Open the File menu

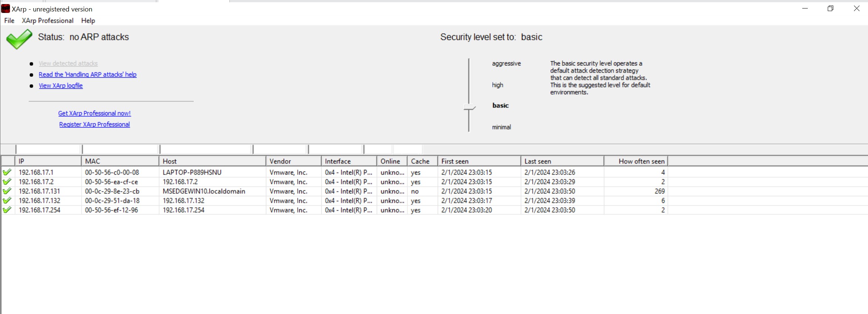point(9,21)
